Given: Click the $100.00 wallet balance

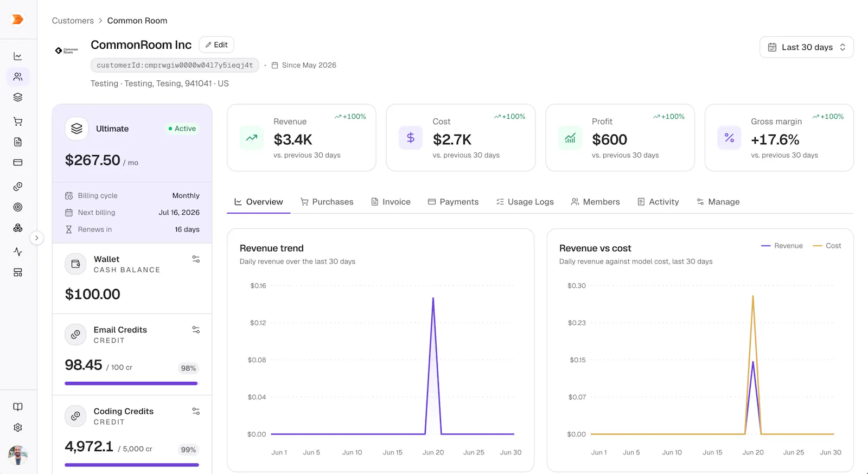Looking at the screenshot, I should [93, 294].
